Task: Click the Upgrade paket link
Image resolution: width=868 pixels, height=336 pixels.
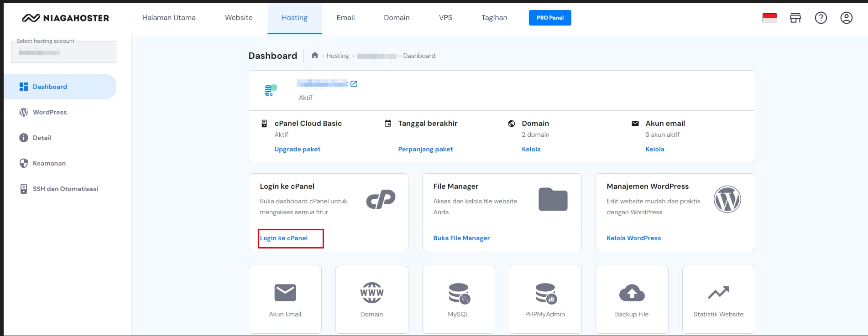Action: click(x=297, y=149)
